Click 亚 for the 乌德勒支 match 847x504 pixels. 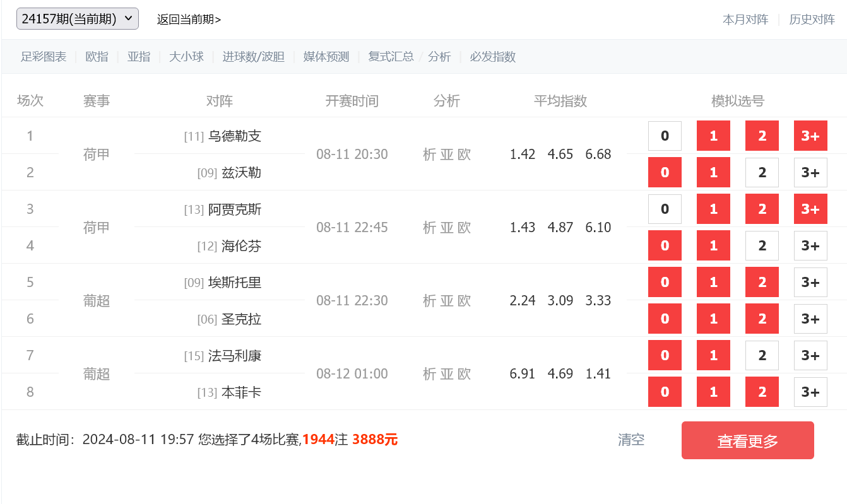pos(447,155)
